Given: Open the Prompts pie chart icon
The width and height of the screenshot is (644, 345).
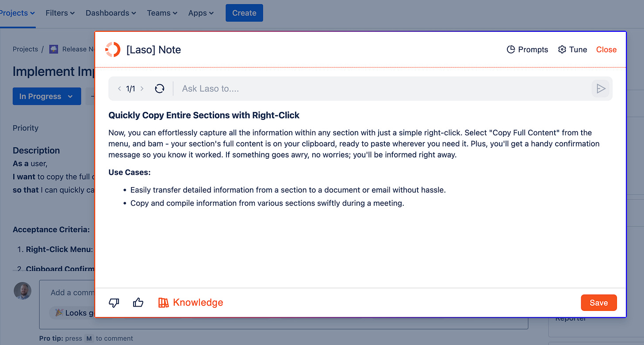Looking at the screenshot, I should [x=511, y=50].
